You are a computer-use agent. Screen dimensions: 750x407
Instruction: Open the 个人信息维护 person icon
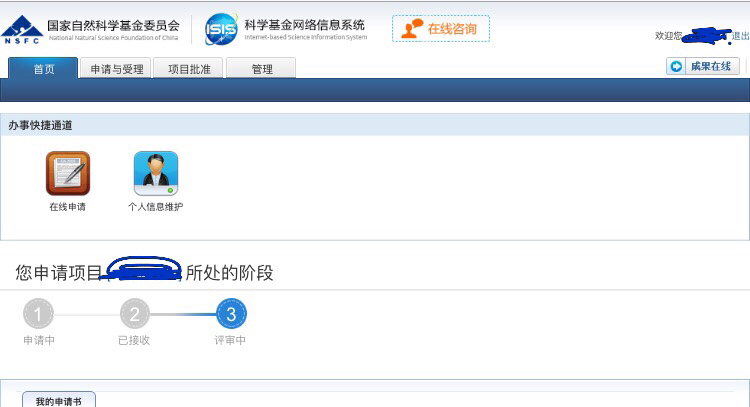[x=156, y=173]
